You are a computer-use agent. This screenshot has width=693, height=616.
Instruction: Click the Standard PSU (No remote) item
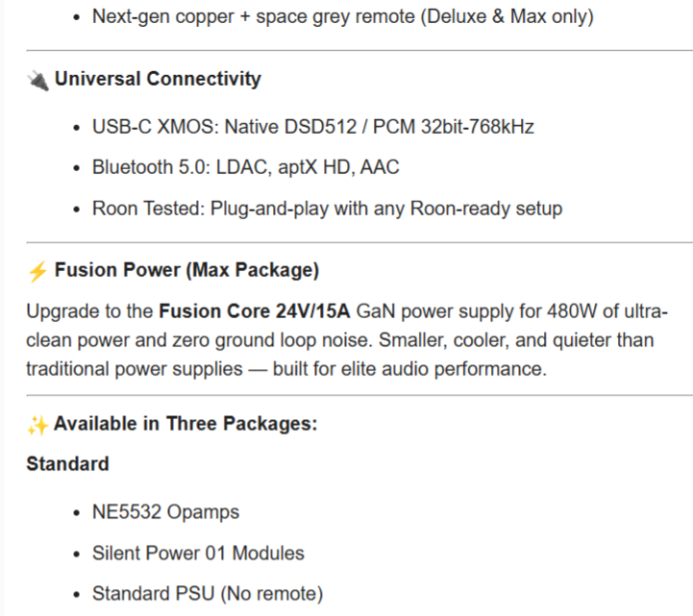pos(207,593)
